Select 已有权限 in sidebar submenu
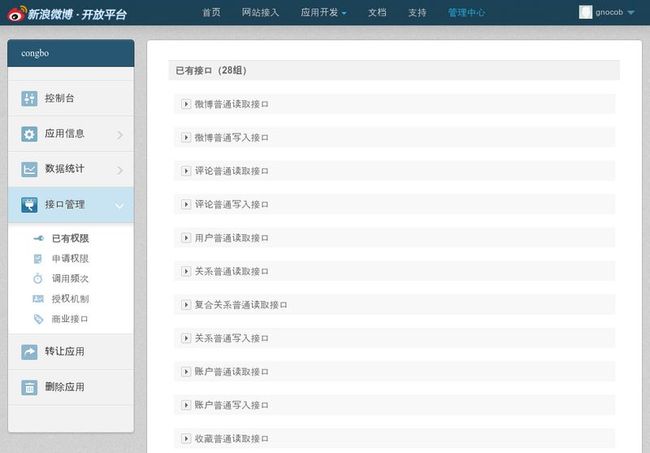 point(70,238)
